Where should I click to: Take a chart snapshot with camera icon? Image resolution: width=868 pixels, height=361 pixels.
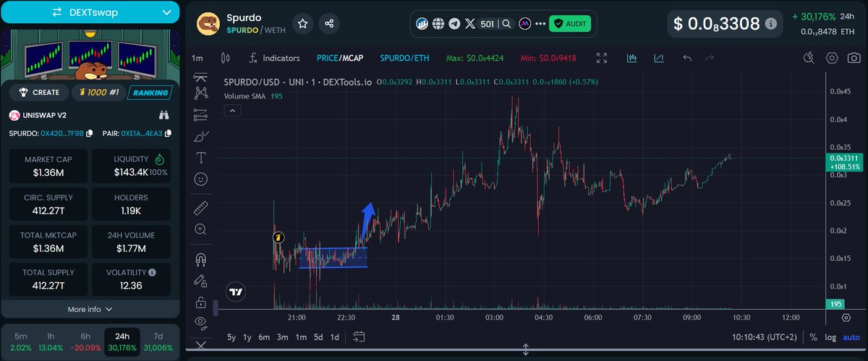pos(854,58)
